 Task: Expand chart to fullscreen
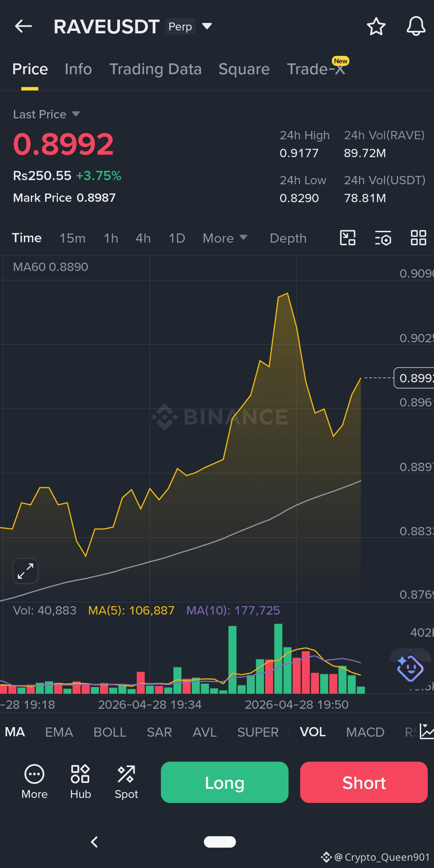(25, 571)
